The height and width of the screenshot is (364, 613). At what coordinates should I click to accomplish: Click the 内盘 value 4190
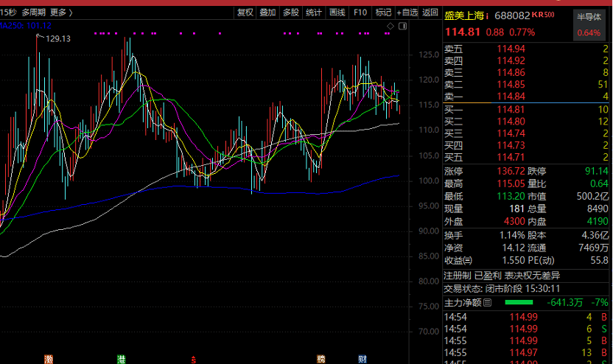click(598, 221)
